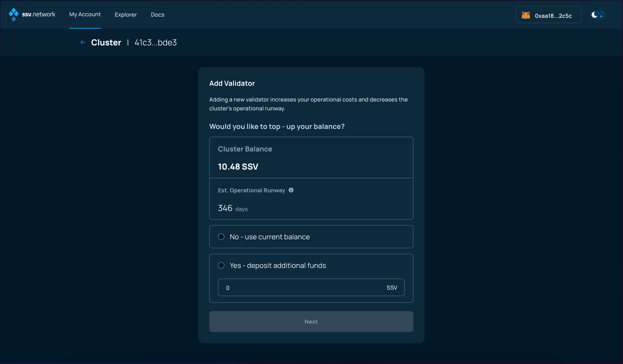Focus the SSV deposit amount field
This screenshot has height=364, width=623.
pos(311,287)
